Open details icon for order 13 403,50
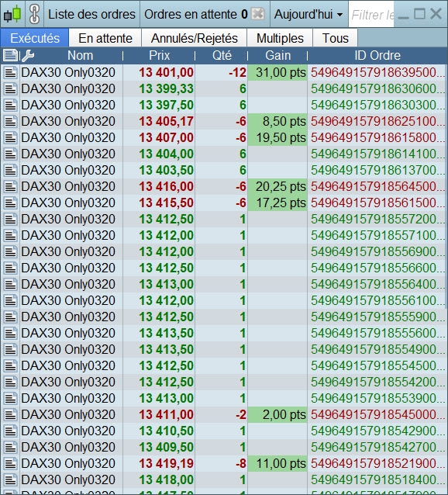The height and width of the screenshot is (495, 448). 10,170
